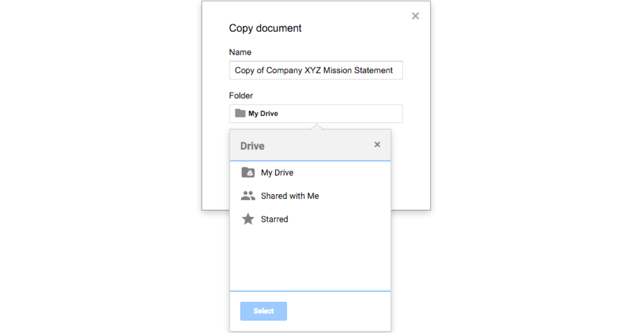The image size is (644, 333).
Task: Choose the Shared with Me label
Action: click(x=290, y=196)
